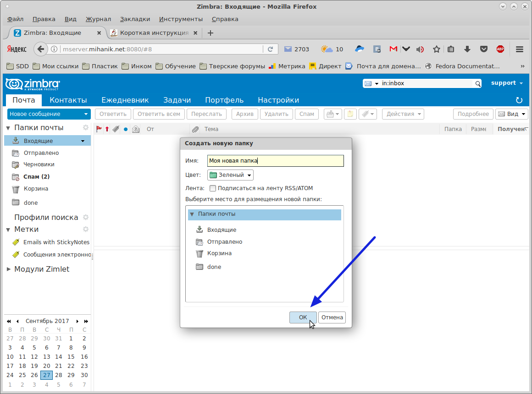Click the search magnifier icon
532x394 pixels.
click(478, 83)
